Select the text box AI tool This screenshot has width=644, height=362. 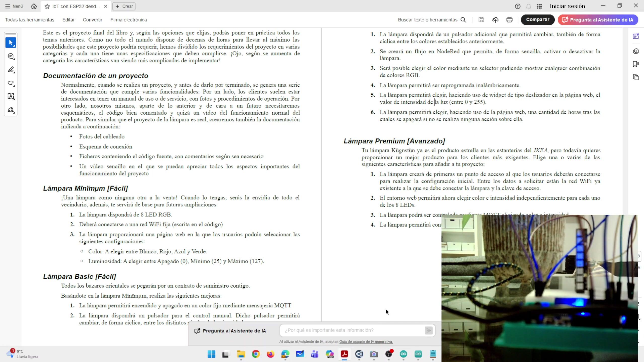(11, 97)
